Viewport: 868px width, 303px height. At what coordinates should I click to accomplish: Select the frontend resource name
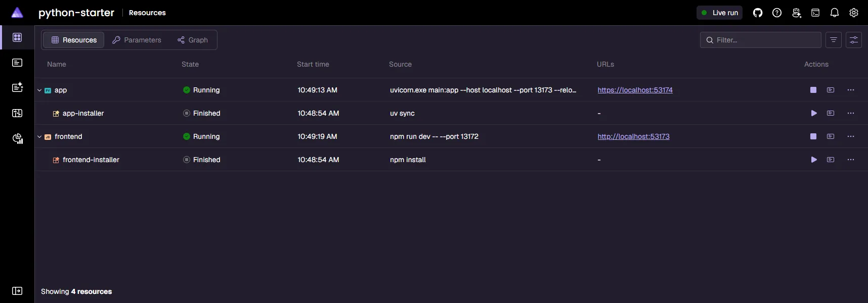(x=68, y=136)
